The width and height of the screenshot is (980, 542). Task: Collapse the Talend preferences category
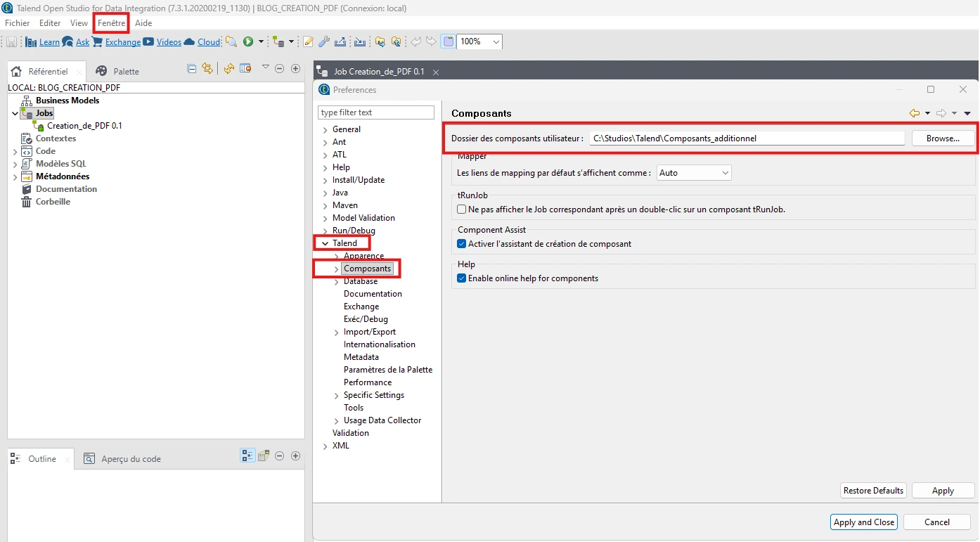pyautogui.click(x=324, y=243)
